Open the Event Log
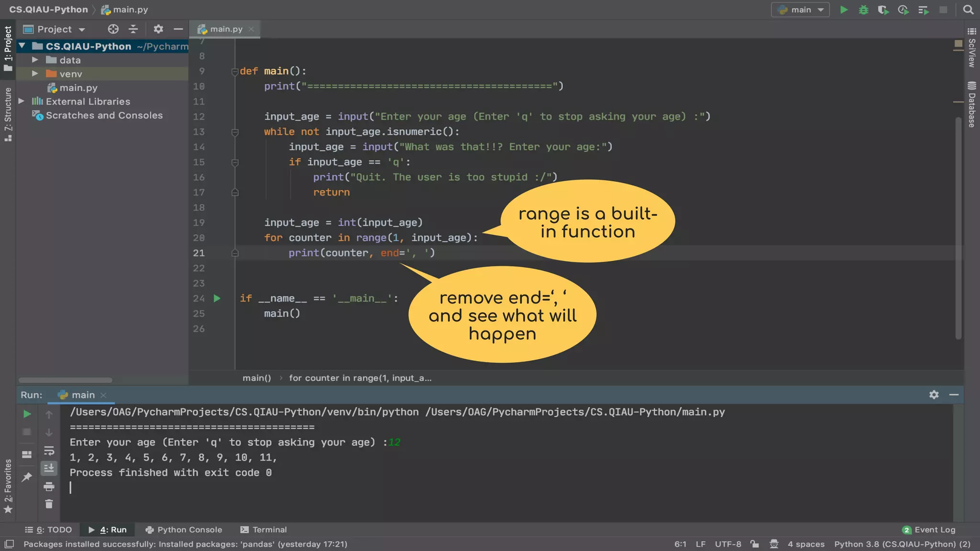Screen dimensions: 980x551 coord(929,529)
